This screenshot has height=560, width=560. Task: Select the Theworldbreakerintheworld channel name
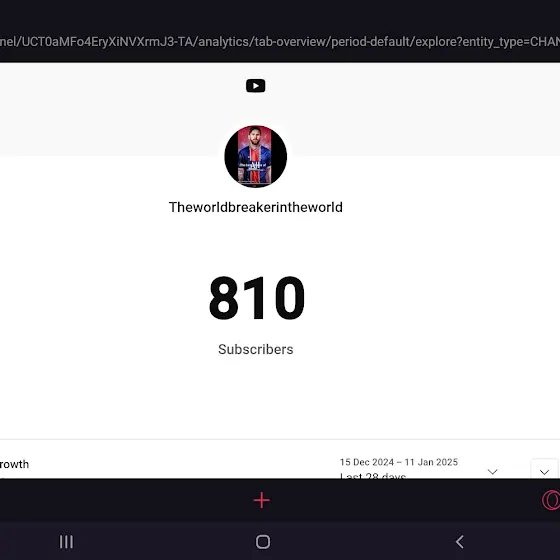256,207
